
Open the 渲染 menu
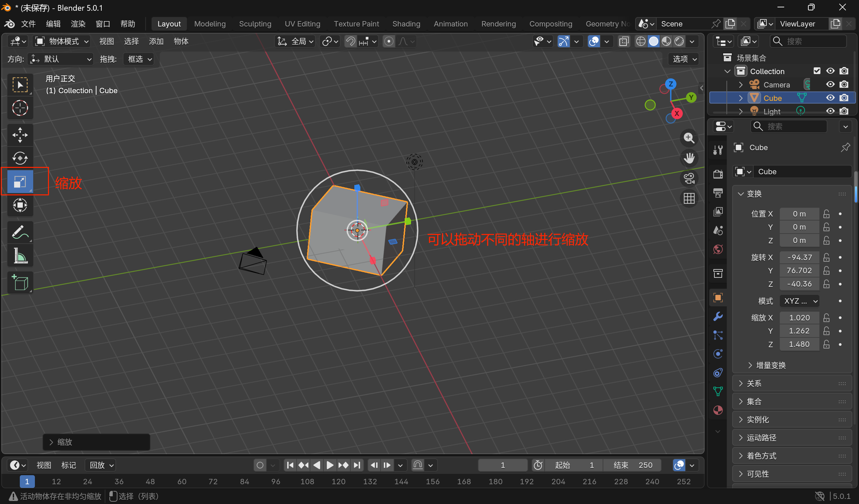click(x=78, y=24)
